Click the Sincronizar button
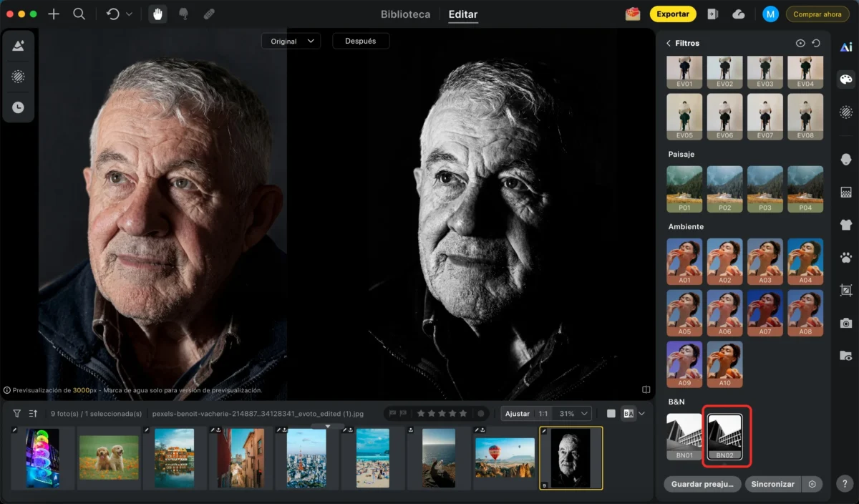 (x=773, y=484)
